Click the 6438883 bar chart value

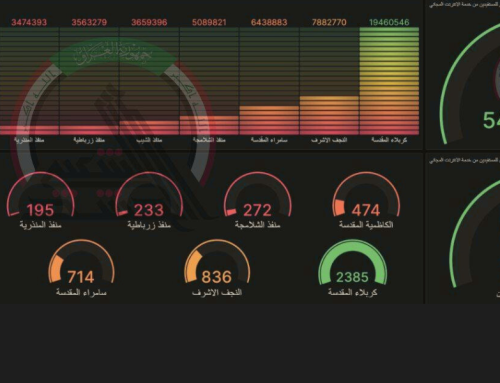coord(269,22)
